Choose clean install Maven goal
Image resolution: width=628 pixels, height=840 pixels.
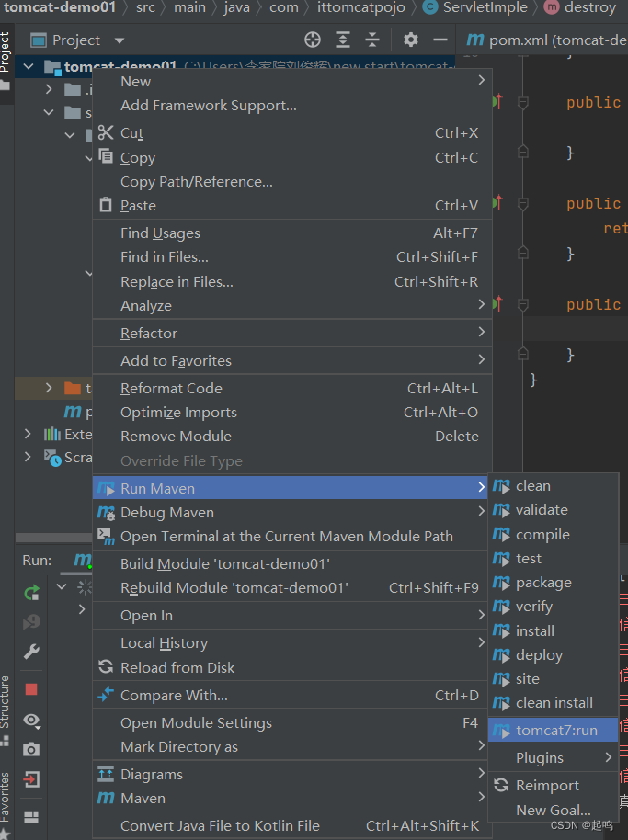[x=554, y=702]
